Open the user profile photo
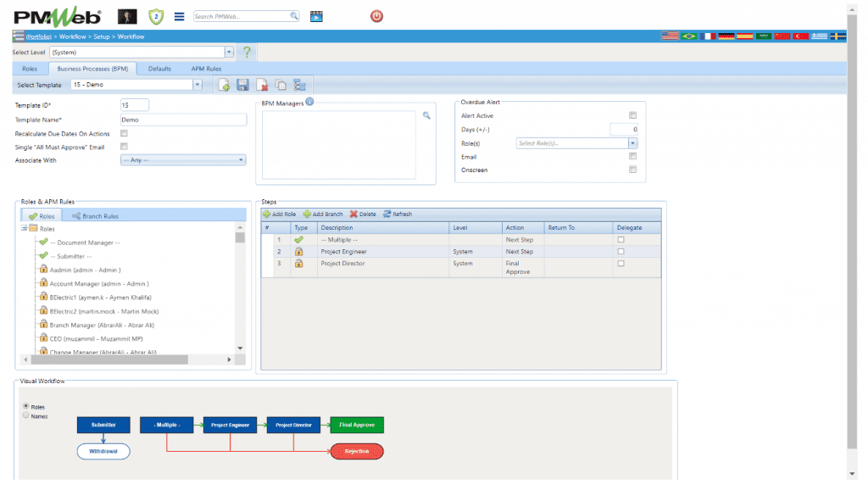Screen dimensions: 868x490 [127, 16]
